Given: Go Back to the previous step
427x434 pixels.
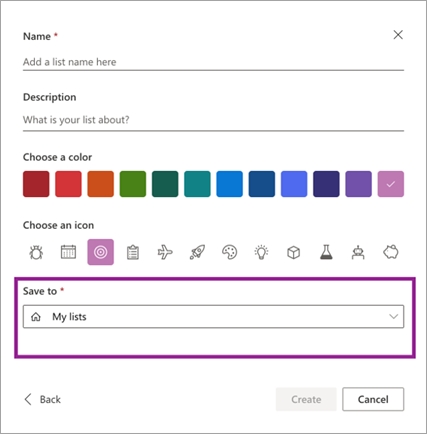Looking at the screenshot, I should click(x=43, y=399).
